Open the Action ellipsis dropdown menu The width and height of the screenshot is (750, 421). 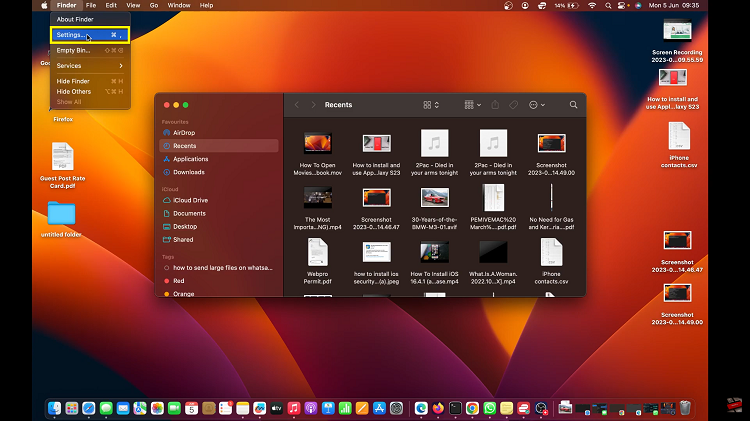pyautogui.click(x=537, y=105)
